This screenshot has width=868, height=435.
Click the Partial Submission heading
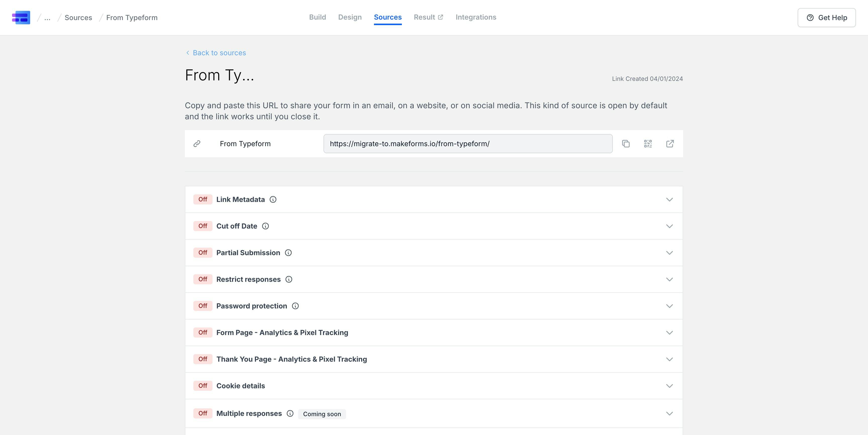point(248,253)
